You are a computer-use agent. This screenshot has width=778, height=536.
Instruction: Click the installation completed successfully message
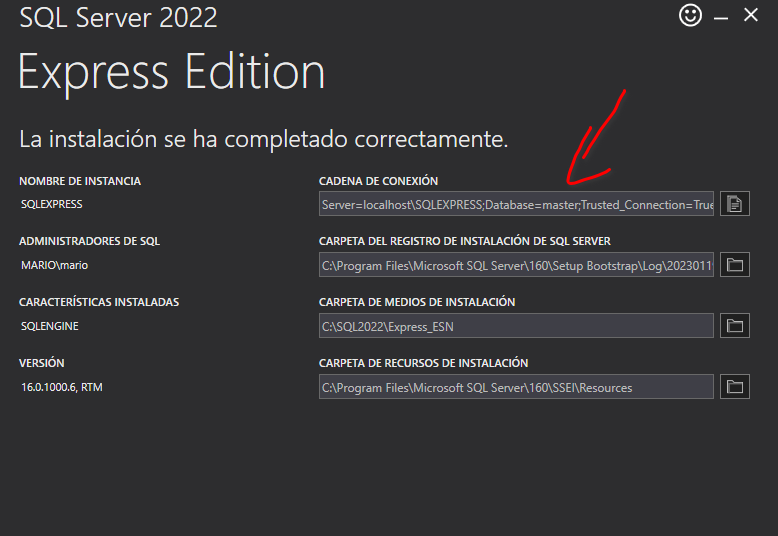(x=263, y=139)
